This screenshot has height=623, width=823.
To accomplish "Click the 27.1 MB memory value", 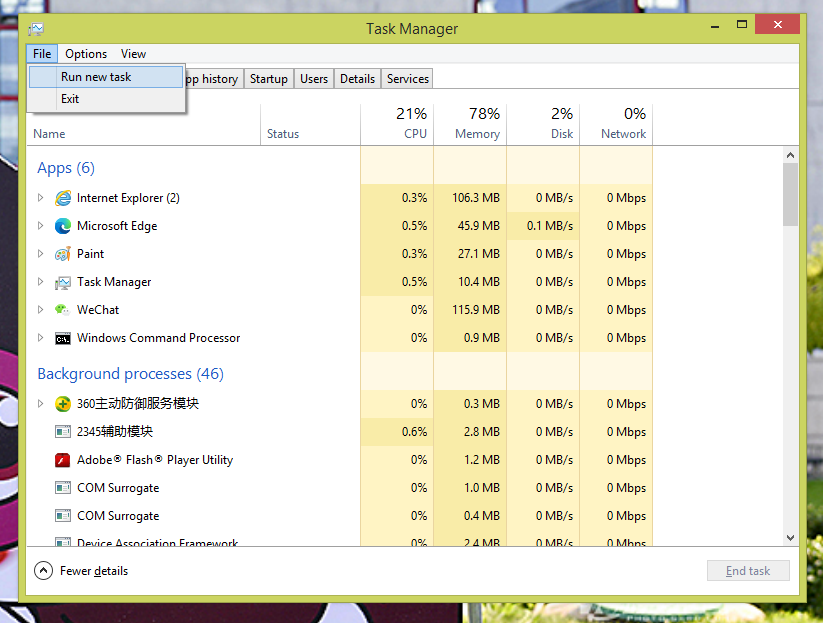I will click(x=479, y=254).
